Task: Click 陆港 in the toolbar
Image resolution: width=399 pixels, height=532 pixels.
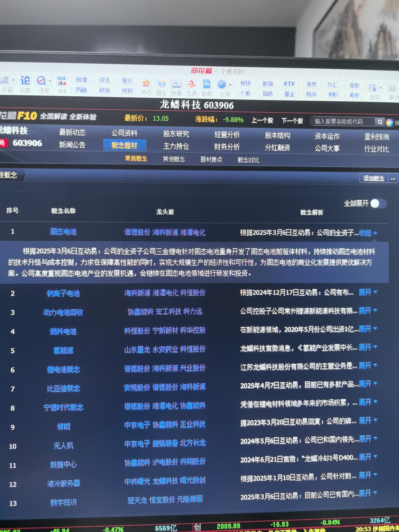Action: (81, 80)
